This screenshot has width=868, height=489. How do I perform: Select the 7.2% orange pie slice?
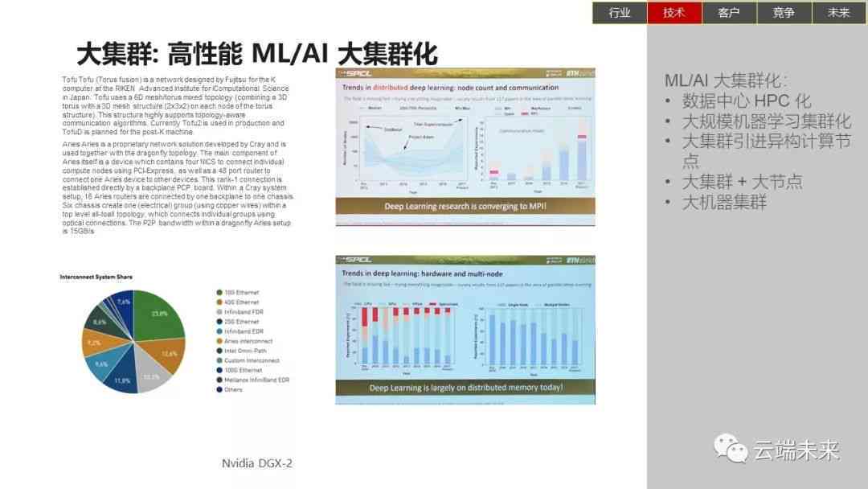pyautogui.click(x=98, y=343)
